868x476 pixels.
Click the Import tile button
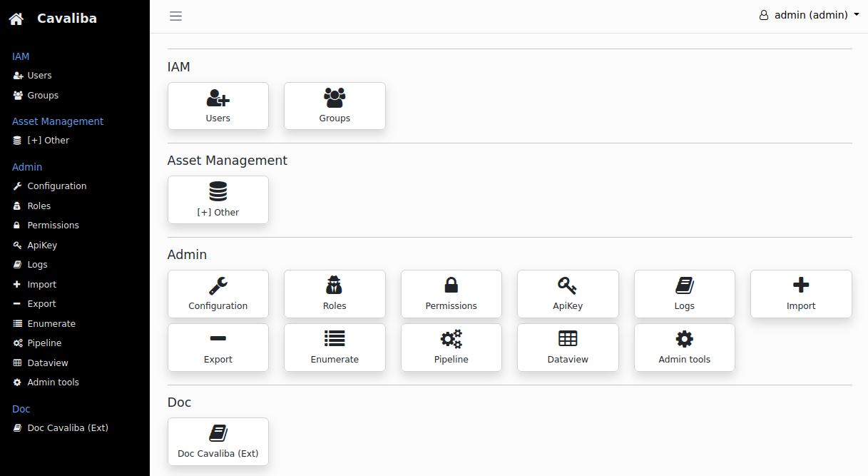tap(800, 293)
